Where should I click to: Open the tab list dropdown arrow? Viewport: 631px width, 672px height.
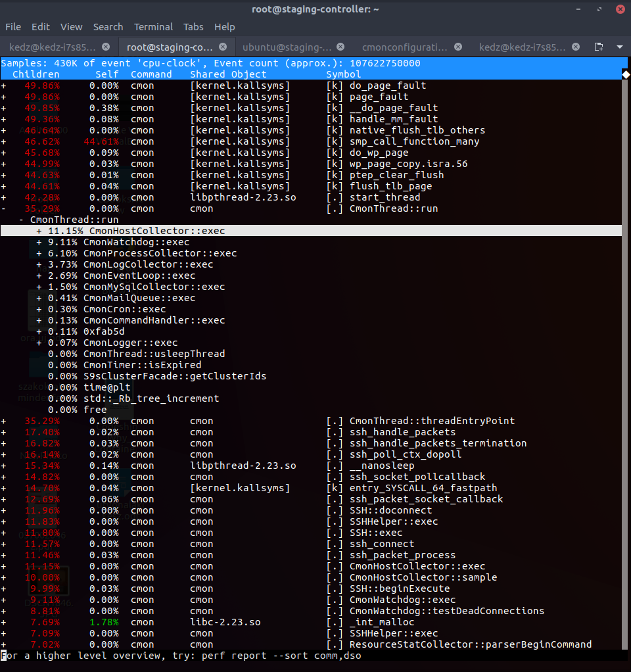point(619,47)
